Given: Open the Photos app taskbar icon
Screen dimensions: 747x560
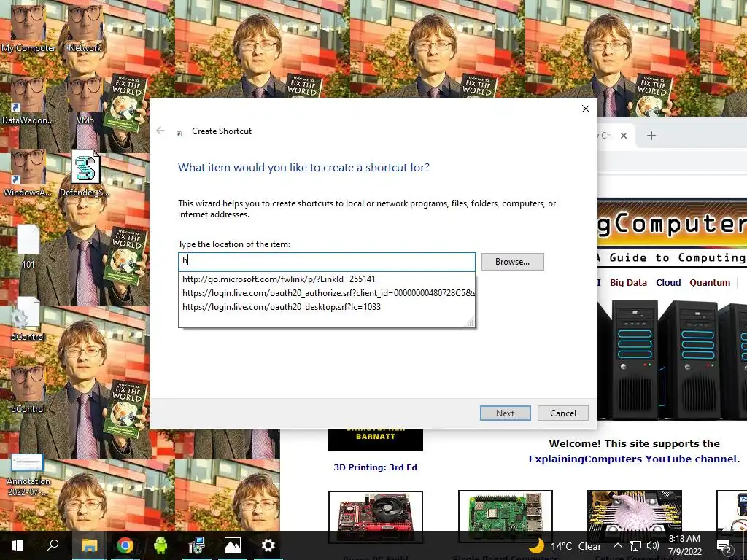Looking at the screenshot, I should coord(233,545).
